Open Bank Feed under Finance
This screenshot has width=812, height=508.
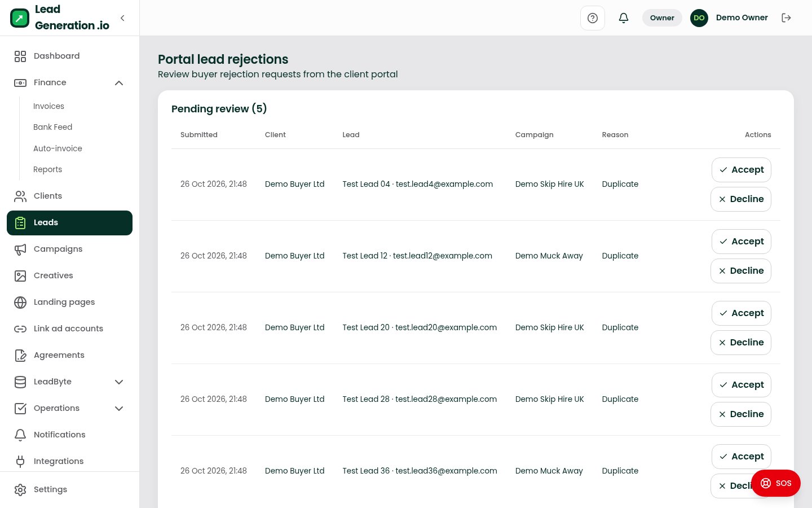(x=52, y=127)
